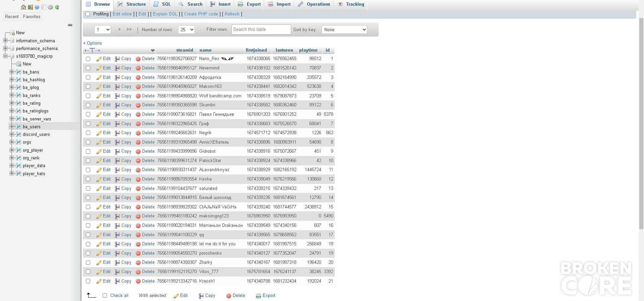Toggle the Check all checkbox
This screenshot has width=644, height=301.
(x=105, y=296)
